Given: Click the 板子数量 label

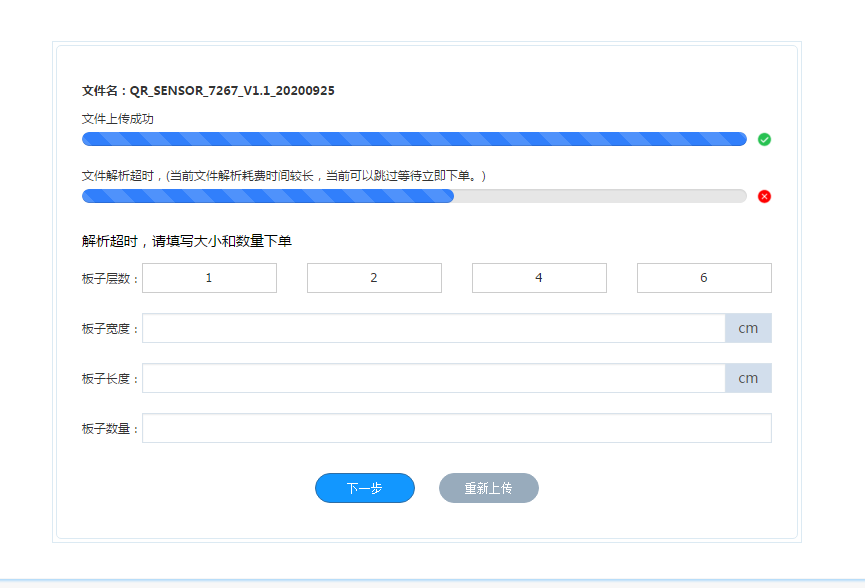Looking at the screenshot, I should tap(109, 429).
